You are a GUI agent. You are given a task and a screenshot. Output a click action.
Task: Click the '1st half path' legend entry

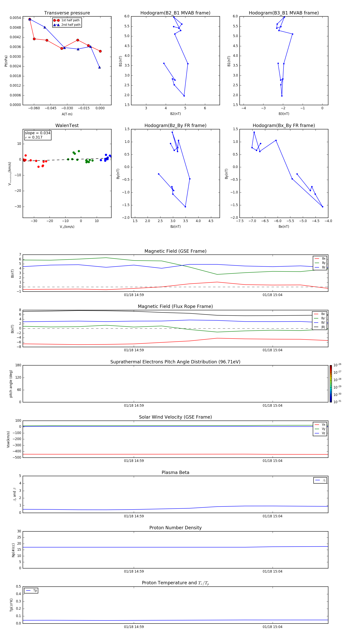pyautogui.click(x=66, y=20)
